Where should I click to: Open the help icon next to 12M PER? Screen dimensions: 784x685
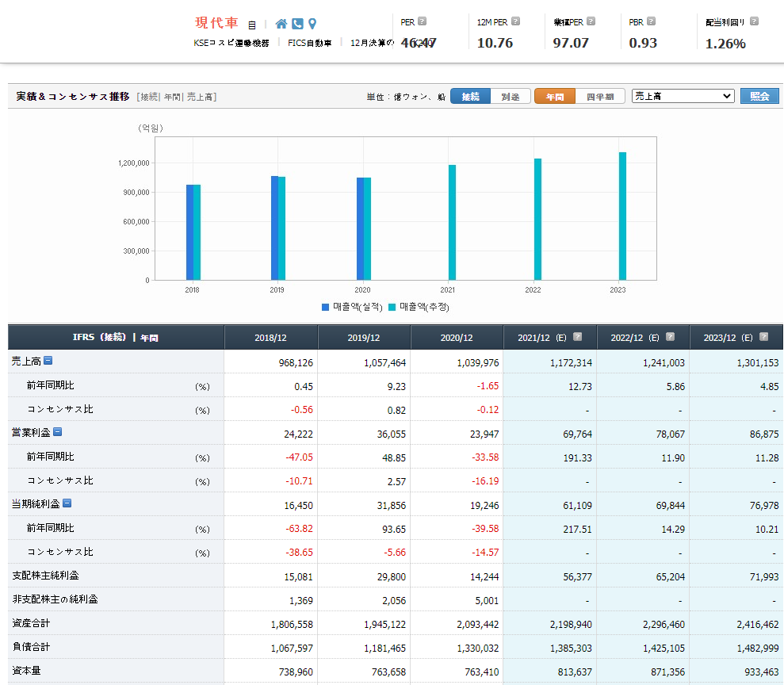(x=516, y=21)
